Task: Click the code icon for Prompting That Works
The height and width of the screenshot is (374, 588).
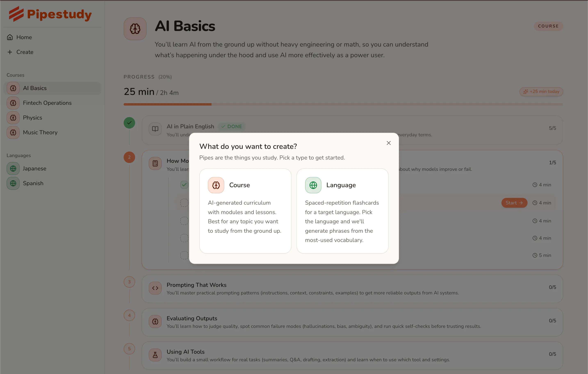Action: click(x=155, y=288)
